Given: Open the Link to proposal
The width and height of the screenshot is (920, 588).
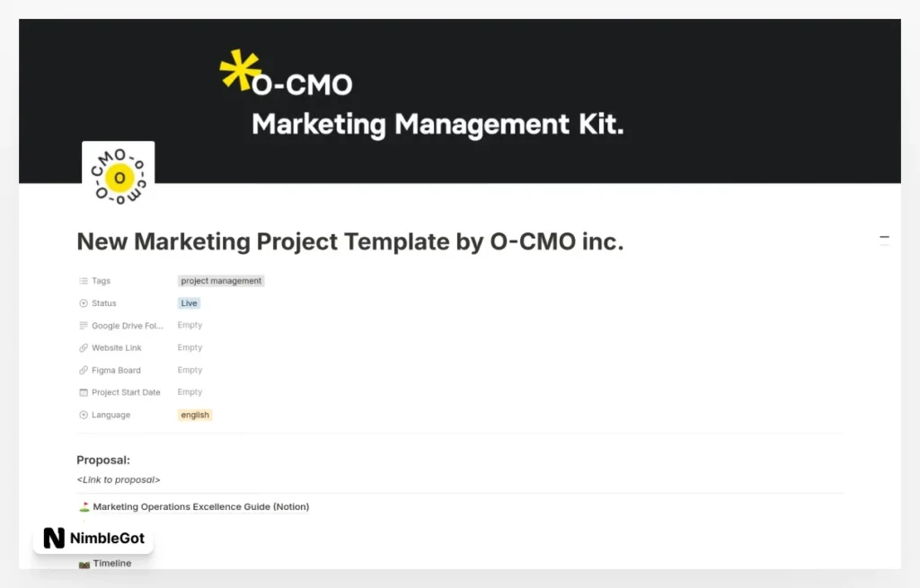Looking at the screenshot, I should tap(118, 479).
